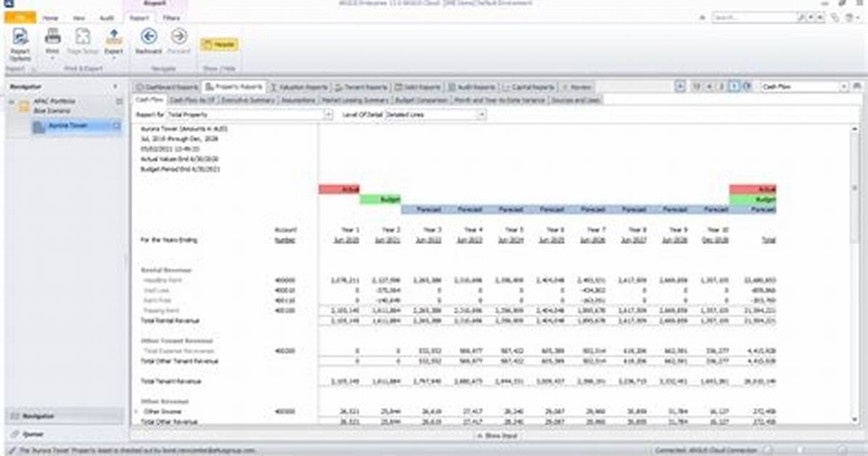Switch to the Home ribbon tab
868x456 pixels.
tap(50, 18)
